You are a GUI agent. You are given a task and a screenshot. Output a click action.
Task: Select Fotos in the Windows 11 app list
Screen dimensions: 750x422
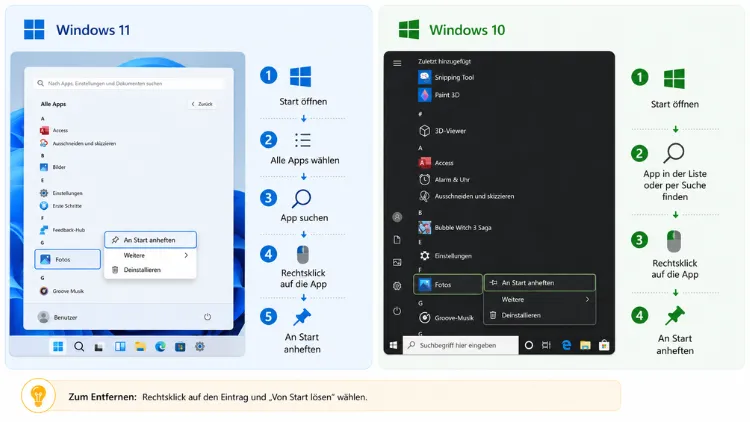click(x=67, y=259)
